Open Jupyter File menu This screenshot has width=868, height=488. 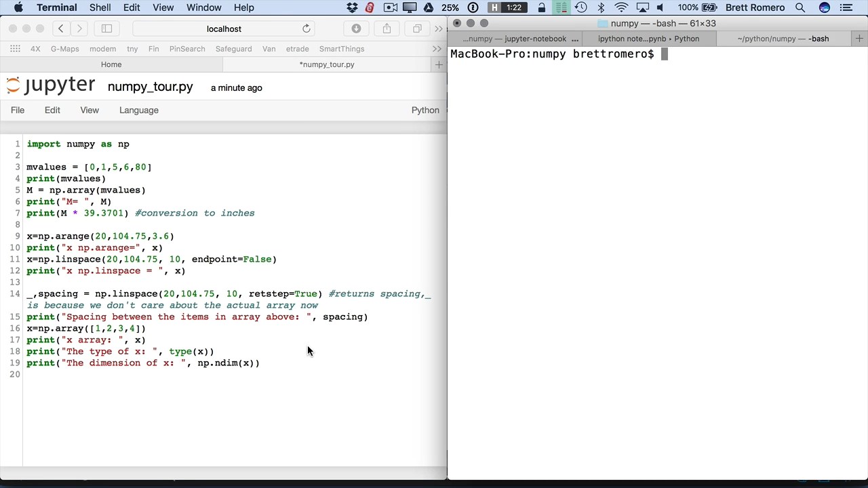coord(18,110)
